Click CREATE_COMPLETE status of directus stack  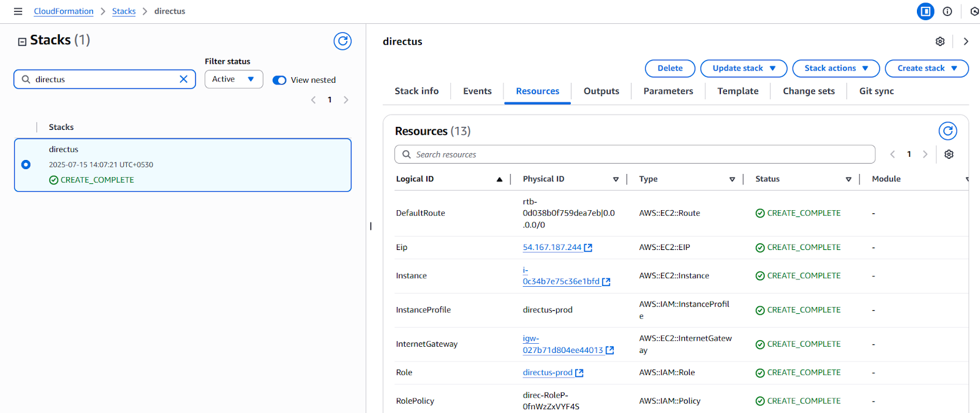point(91,180)
